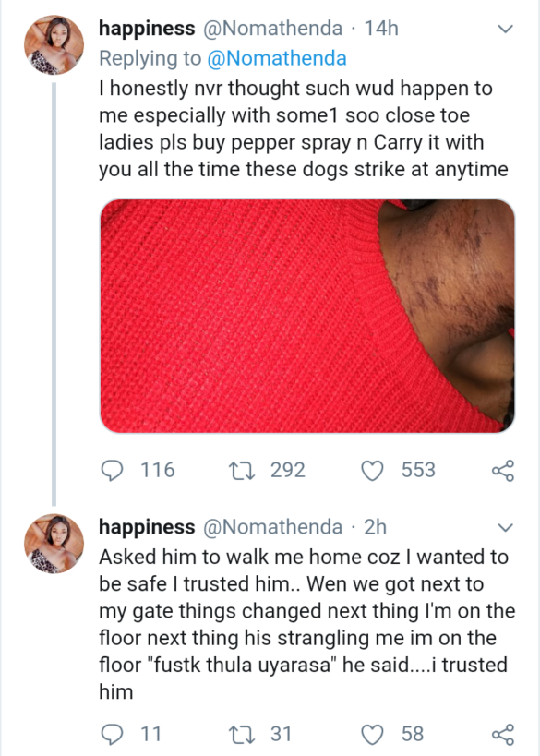
Task: Click @Nomathenda handle on the 14h tweet
Action: 273,29
